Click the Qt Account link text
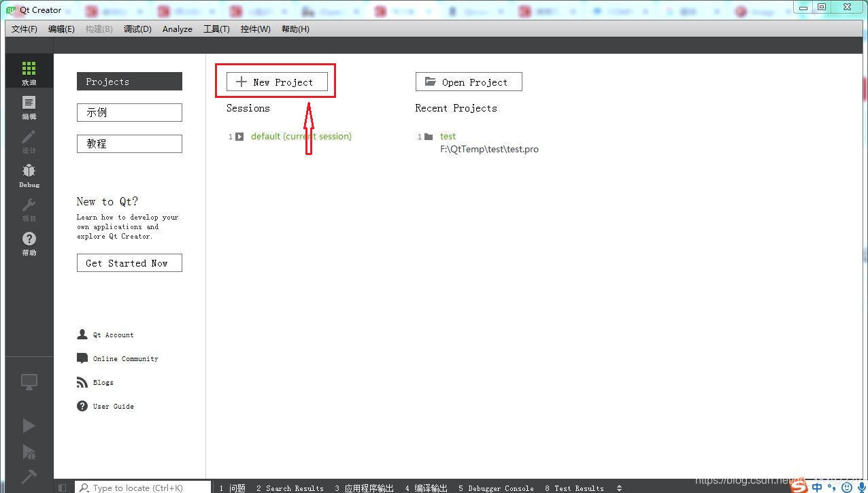The image size is (868, 493). click(x=113, y=335)
